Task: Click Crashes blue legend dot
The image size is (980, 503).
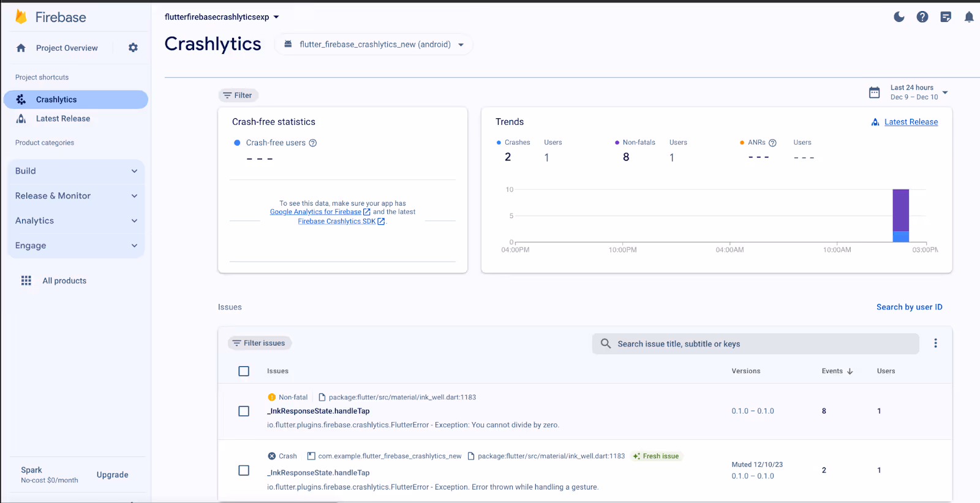Action: coord(499,143)
